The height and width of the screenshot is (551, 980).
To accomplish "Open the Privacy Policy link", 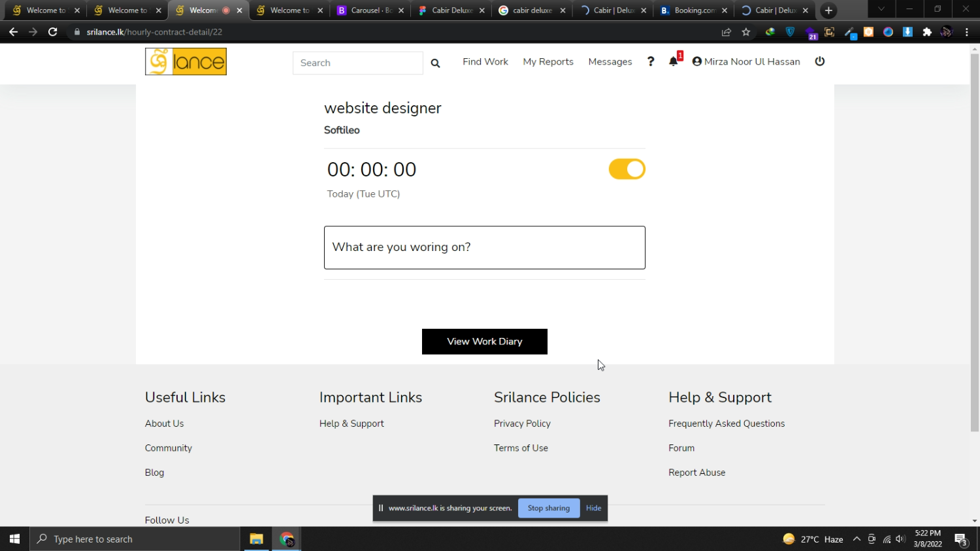I will point(522,424).
